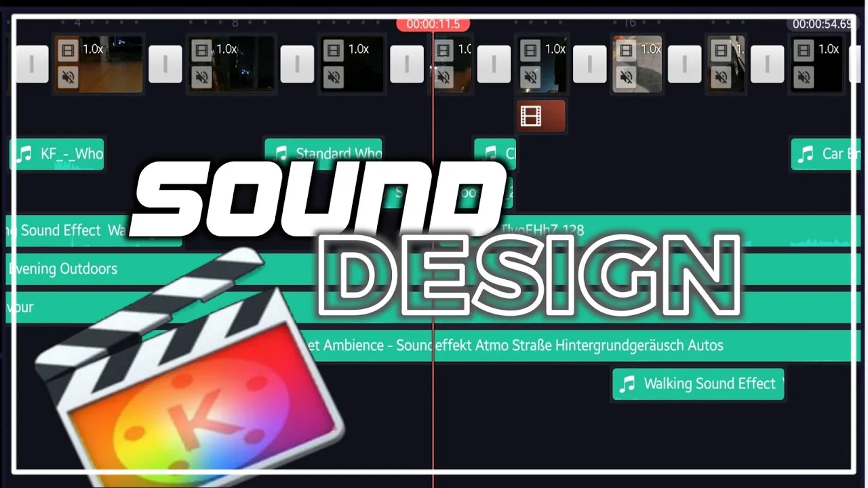The height and width of the screenshot is (488, 868).
Task: Select the red video layer clip
Action: (541, 117)
